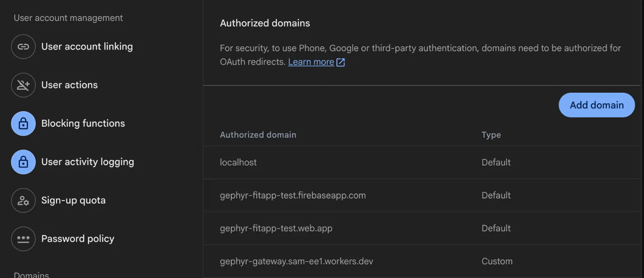This screenshot has height=278, width=644.
Task: Click the Type column header
Action: click(491, 135)
